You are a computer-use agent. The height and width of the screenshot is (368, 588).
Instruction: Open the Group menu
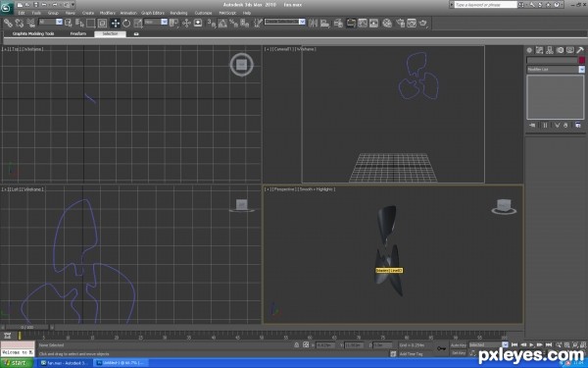click(53, 13)
